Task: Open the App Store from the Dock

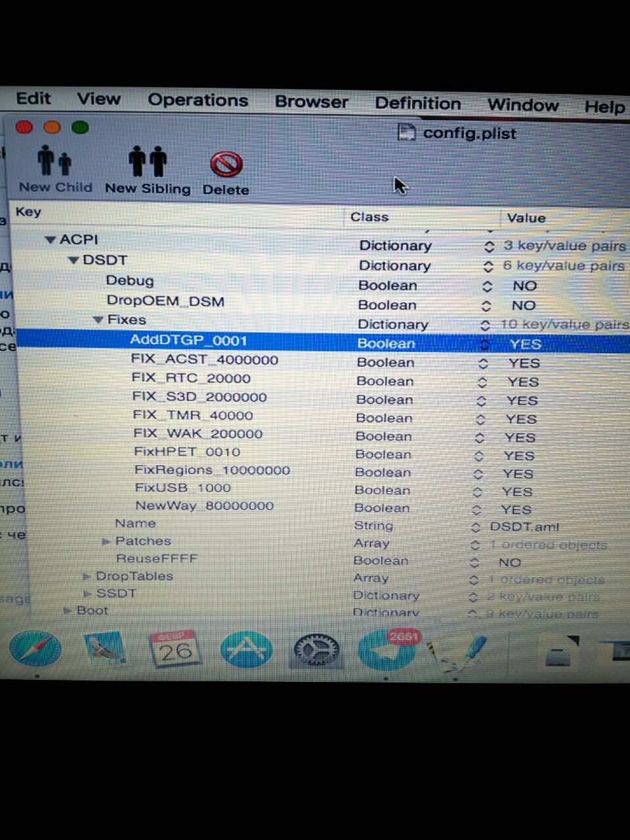Action: pos(246,649)
